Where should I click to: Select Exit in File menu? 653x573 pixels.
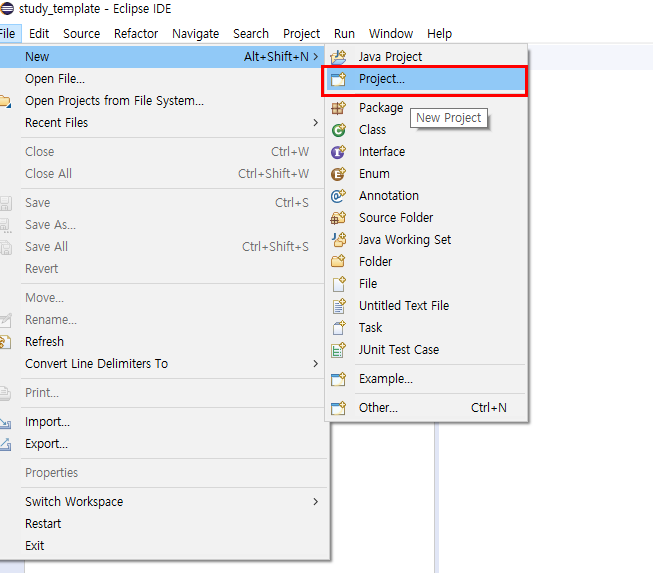(162, 546)
